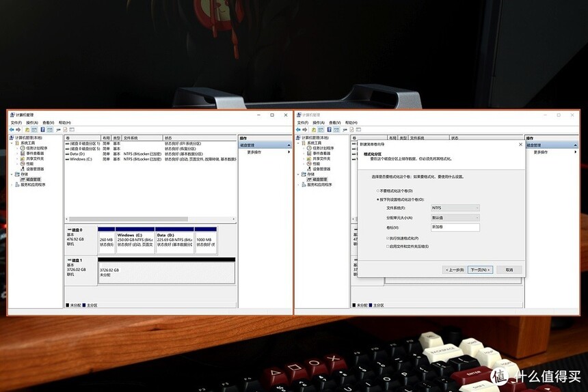
Task: Click the 上一步(B) back button
Action: [455, 270]
